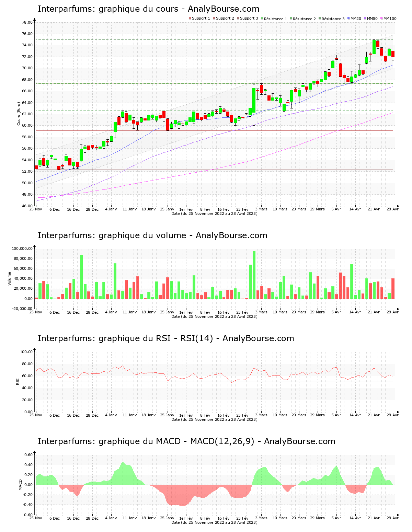Click the '60.00' price axis value
The height and width of the screenshot is (532, 412).
27,126
